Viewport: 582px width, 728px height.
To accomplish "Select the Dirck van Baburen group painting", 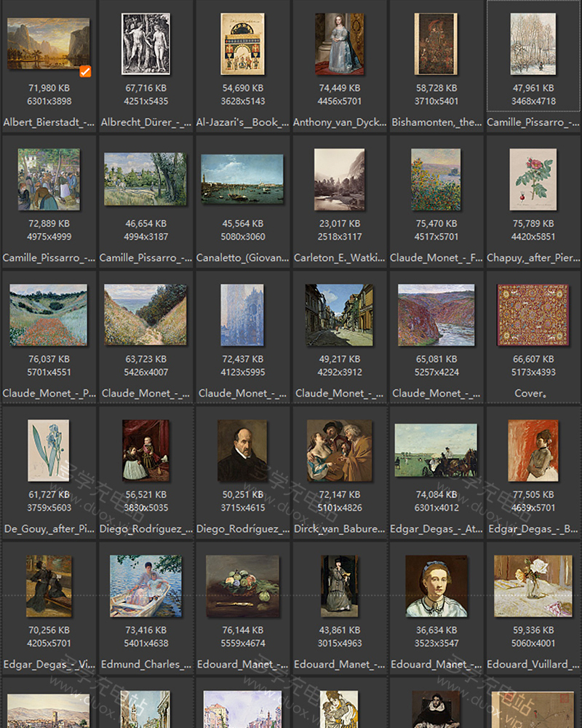I will tap(339, 450).
